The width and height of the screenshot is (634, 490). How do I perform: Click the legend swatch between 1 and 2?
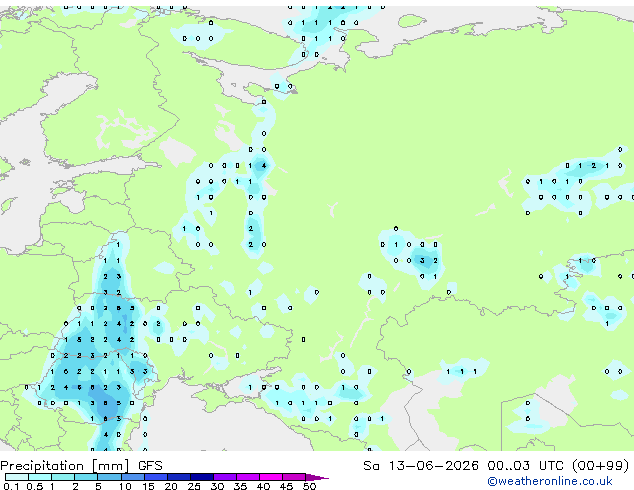[63, 477]
